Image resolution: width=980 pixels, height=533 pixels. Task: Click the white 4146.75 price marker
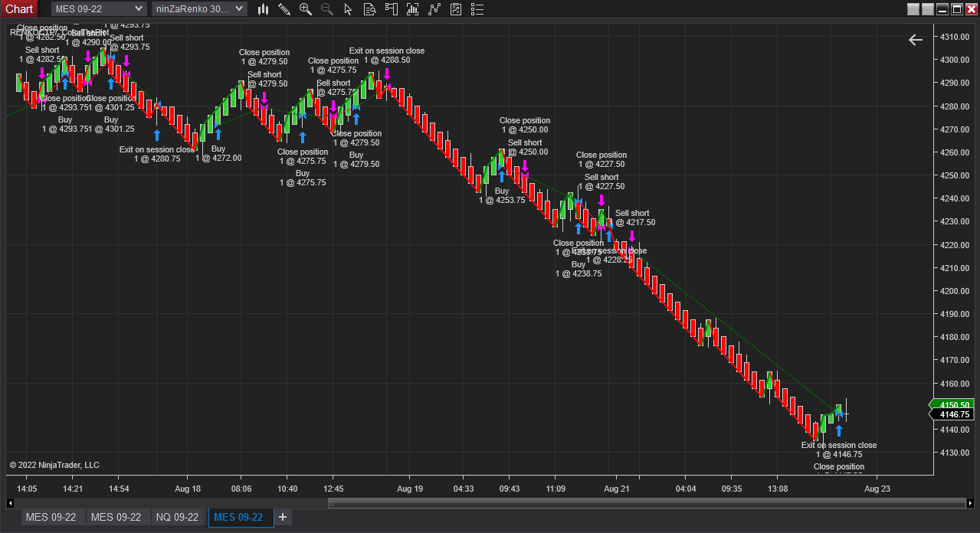click(951, 414)
